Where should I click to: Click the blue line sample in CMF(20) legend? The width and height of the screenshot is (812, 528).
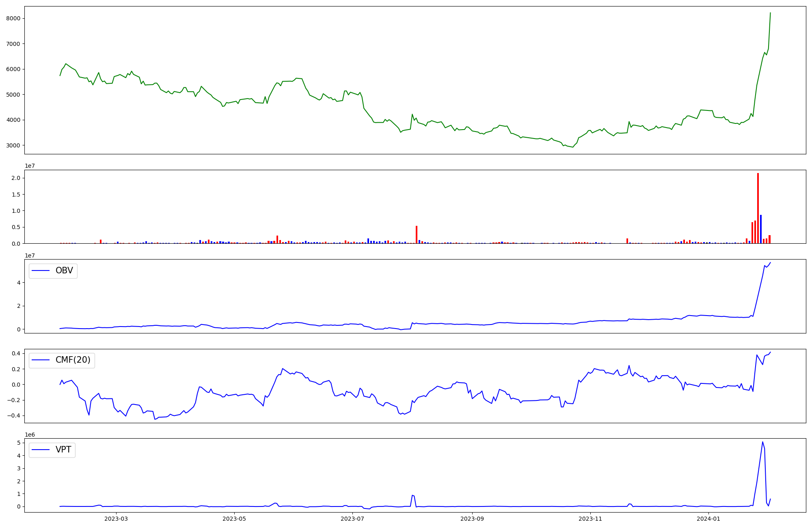point(41,360)
